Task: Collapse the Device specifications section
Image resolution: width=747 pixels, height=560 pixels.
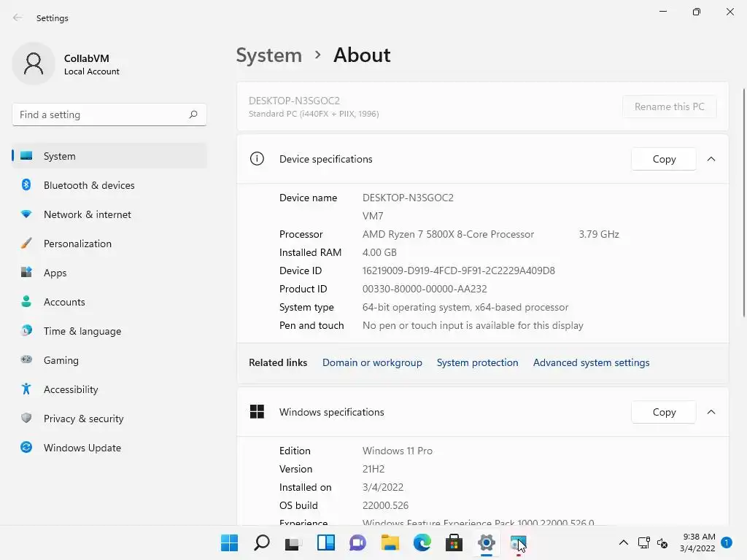Action: 711,159
